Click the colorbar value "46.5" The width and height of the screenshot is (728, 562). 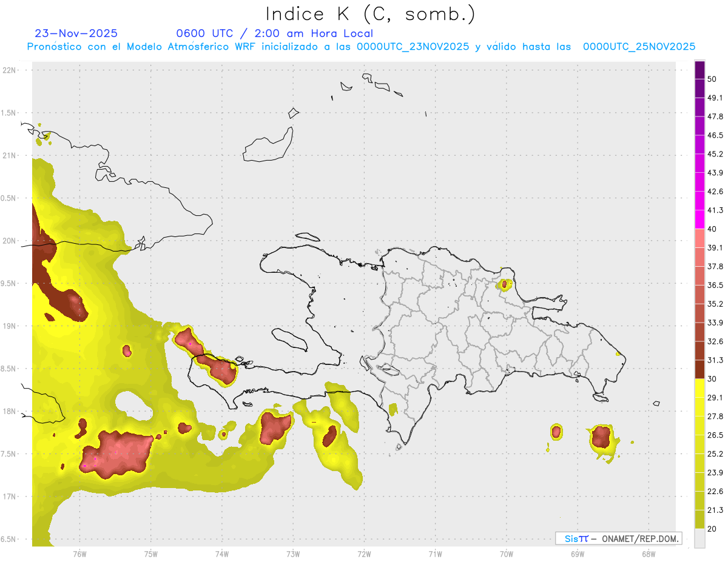tap(715, 135)
